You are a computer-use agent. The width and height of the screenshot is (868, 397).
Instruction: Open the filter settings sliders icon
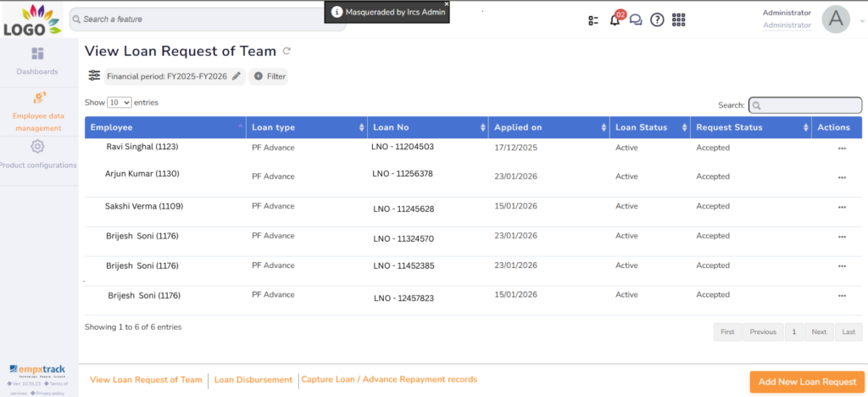(94, 76)
